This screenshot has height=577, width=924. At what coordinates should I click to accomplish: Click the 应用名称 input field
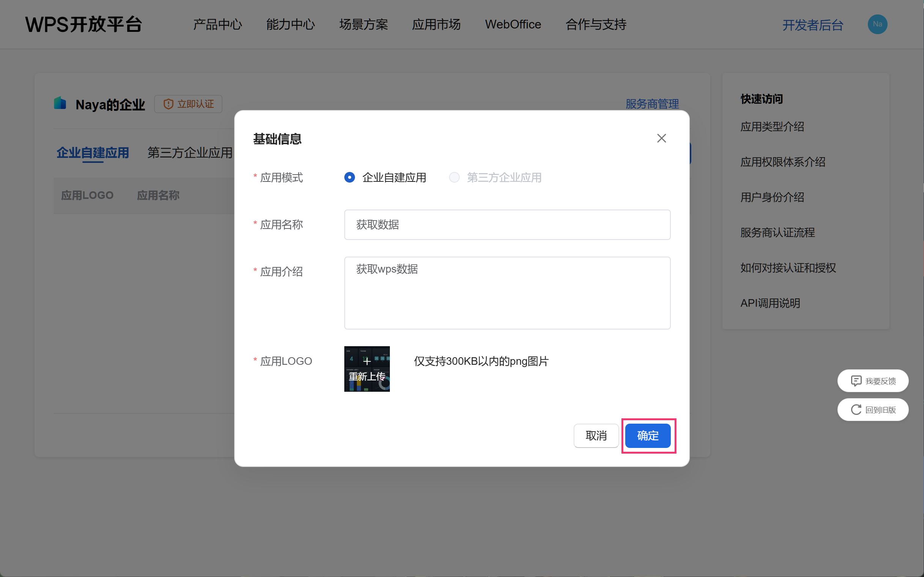507,225
